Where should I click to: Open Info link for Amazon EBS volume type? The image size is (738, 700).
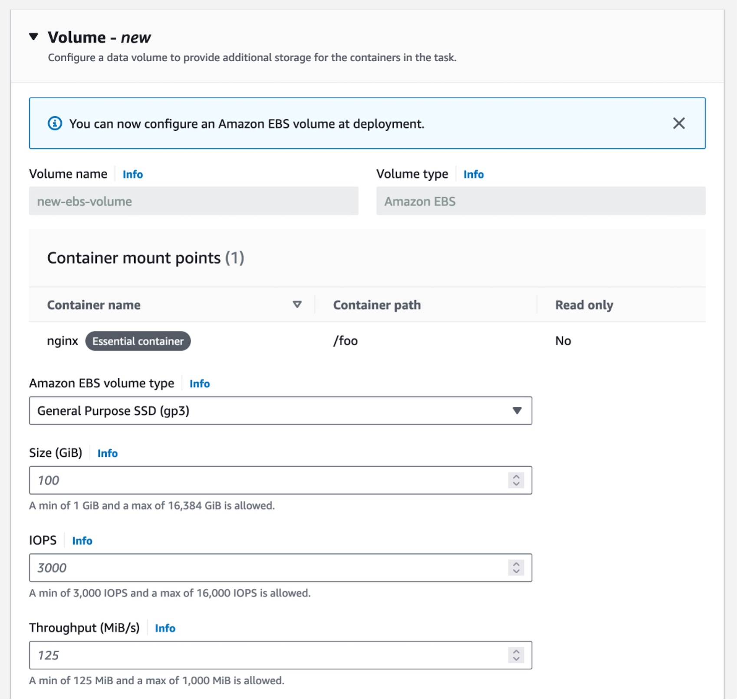click(199, 383)
